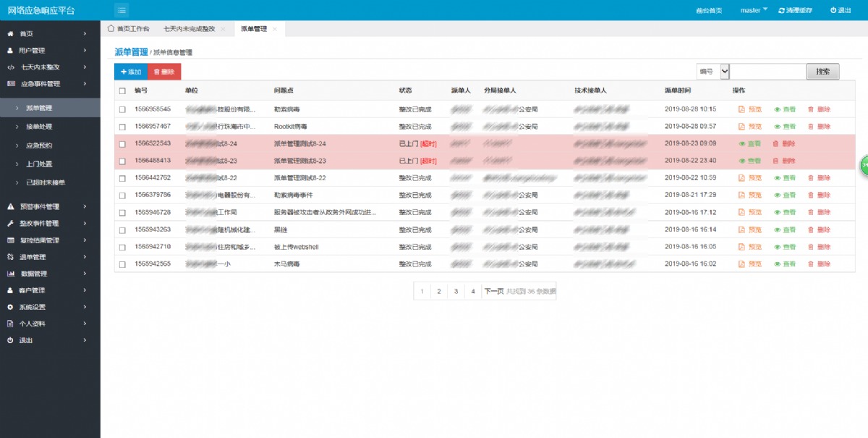
Task: Click the warning icon beside 预警事件管理
Action: 10,207
